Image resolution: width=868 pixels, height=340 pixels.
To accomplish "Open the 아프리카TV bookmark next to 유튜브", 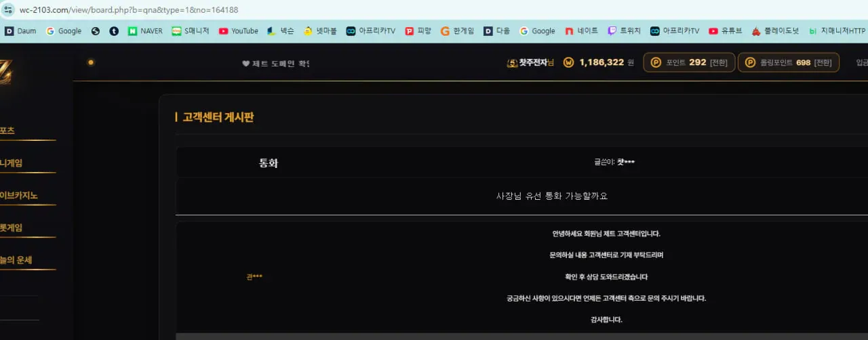I will pyautogui.click(x=675, y=31).
